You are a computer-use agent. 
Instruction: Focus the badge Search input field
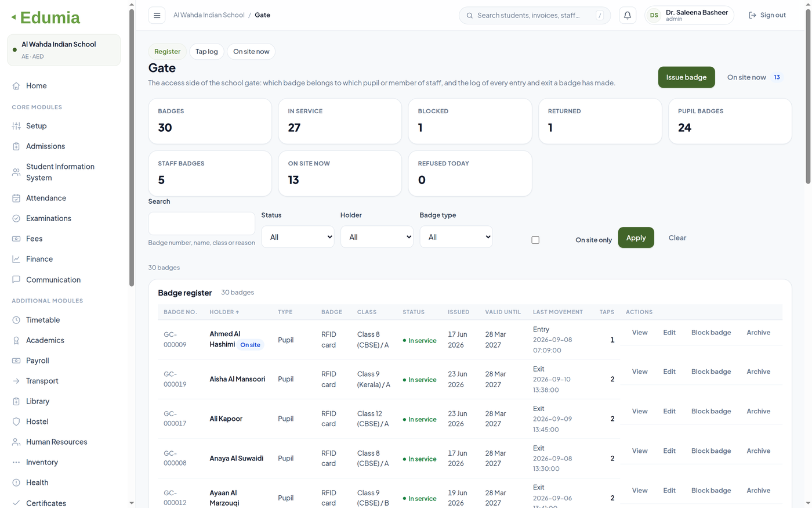[201, 224]
